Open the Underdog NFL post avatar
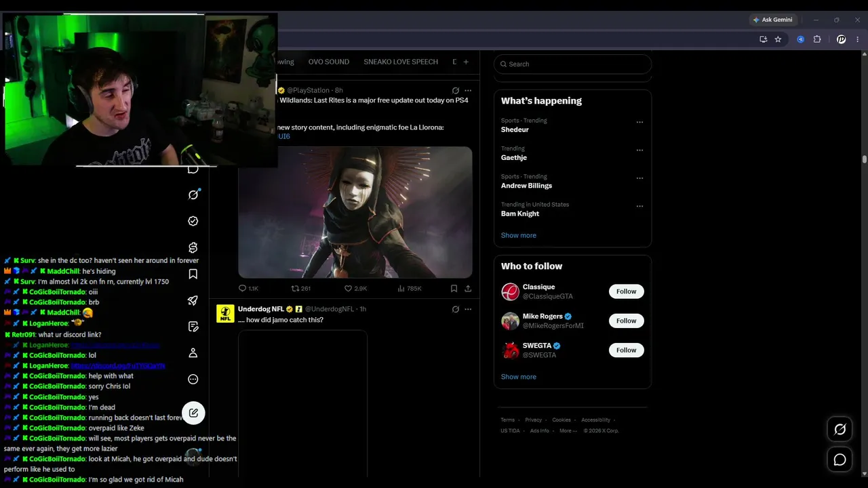This screenshot has width=868, height=488. tap(225, 314)
